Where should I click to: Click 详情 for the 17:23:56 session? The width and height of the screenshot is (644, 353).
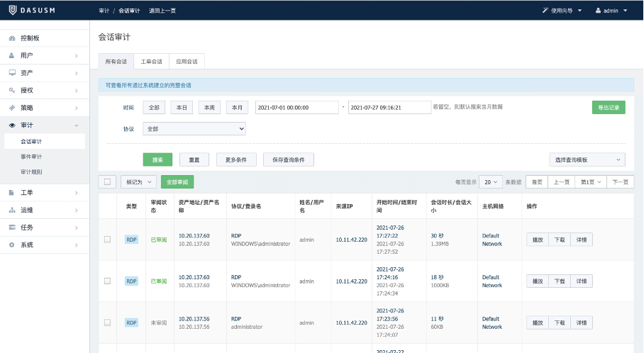(582, 323)
